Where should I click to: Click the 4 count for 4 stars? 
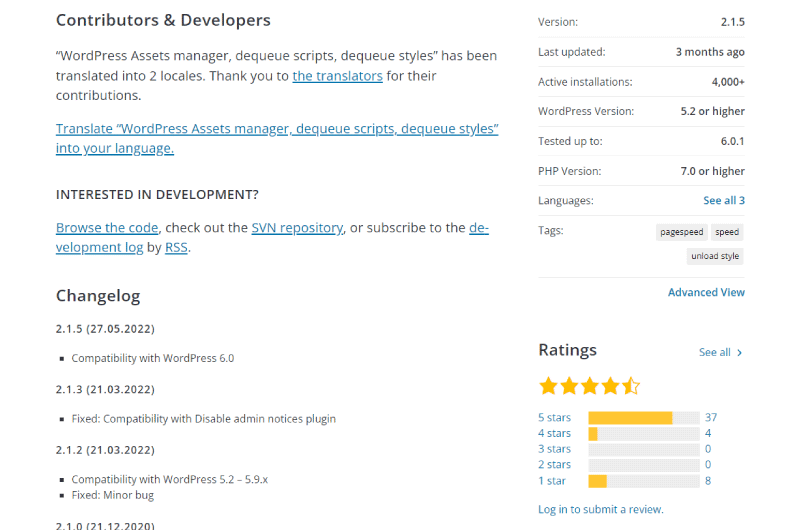(x=708, y=433)
